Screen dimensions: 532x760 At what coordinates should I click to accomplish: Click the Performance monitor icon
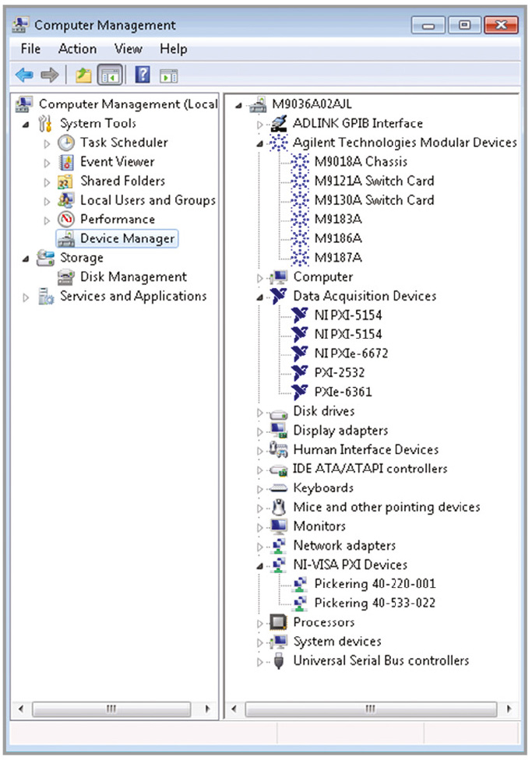[x=67, y=220]
